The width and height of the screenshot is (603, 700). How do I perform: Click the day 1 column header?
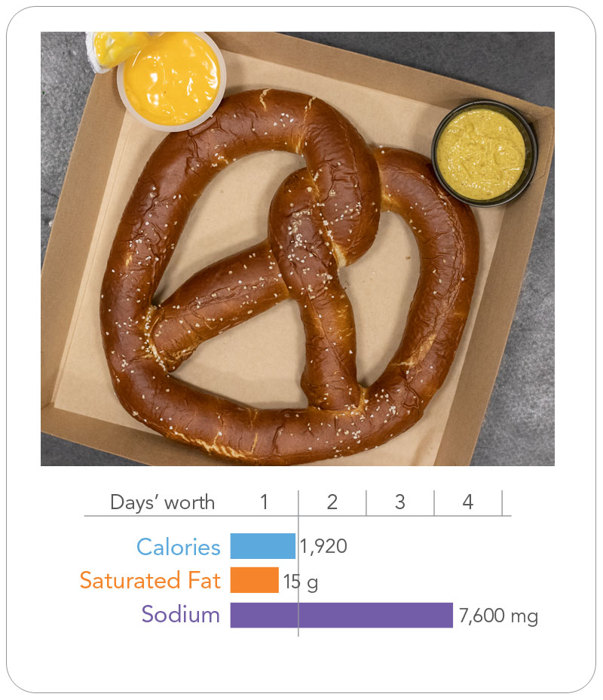(x=264, y=502)
